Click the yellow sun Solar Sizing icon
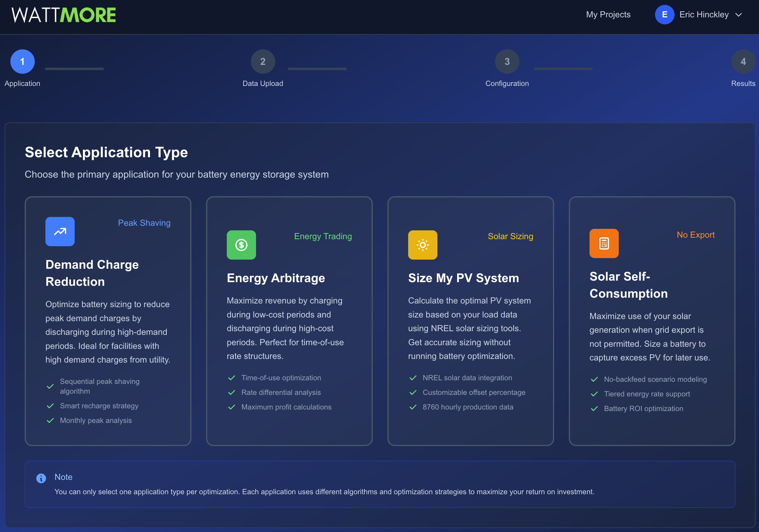This screenshot has height=532, width=759. [x=422, y=245]
